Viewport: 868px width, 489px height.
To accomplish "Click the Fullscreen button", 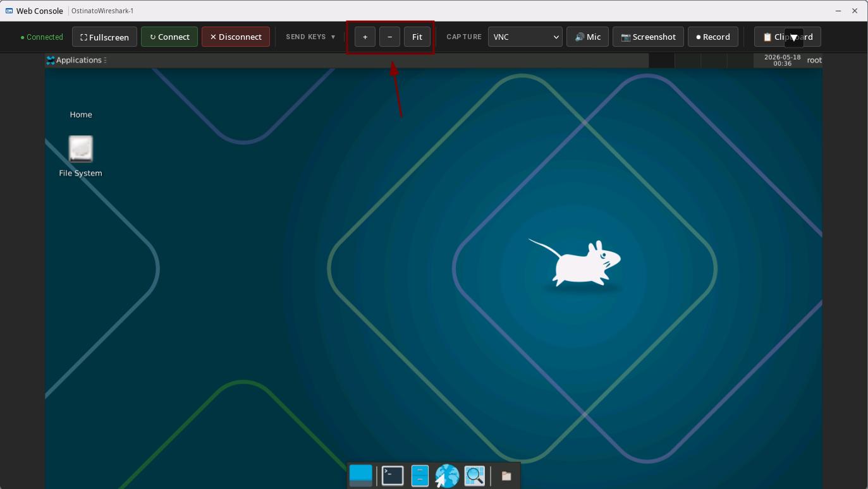I will pyautogui.click(x=104, y=37).
